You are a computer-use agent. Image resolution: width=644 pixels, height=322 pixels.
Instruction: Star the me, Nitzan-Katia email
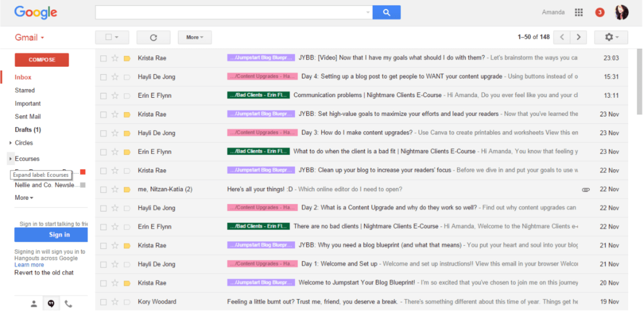click(x=115, y=189)
